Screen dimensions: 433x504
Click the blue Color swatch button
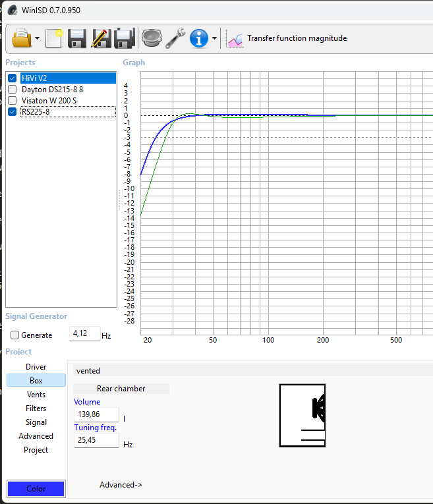tap(36, 489)
